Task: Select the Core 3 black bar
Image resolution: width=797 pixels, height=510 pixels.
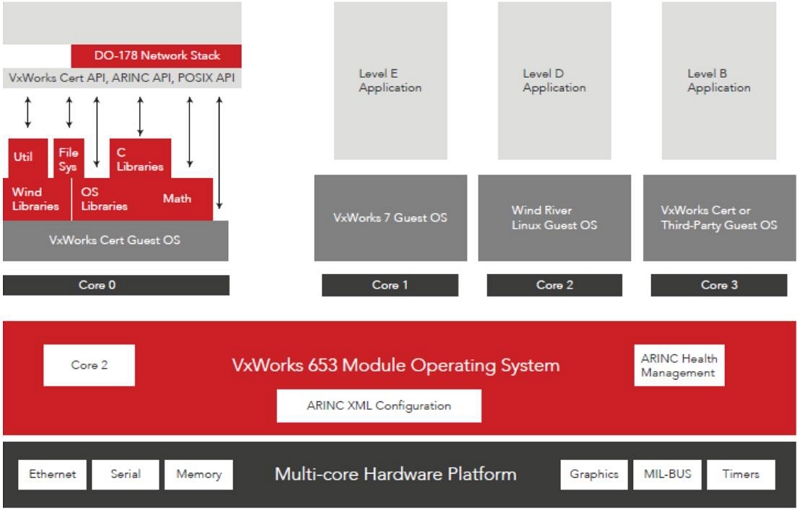Action: (718, 285)
